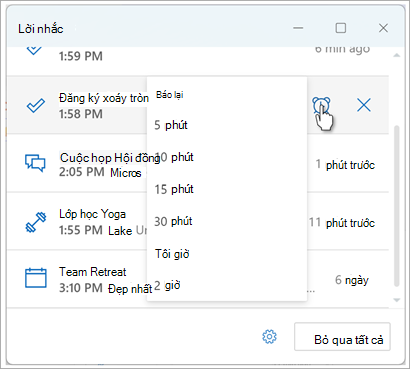Click the 1:59 PM time text

pos(81,56)
